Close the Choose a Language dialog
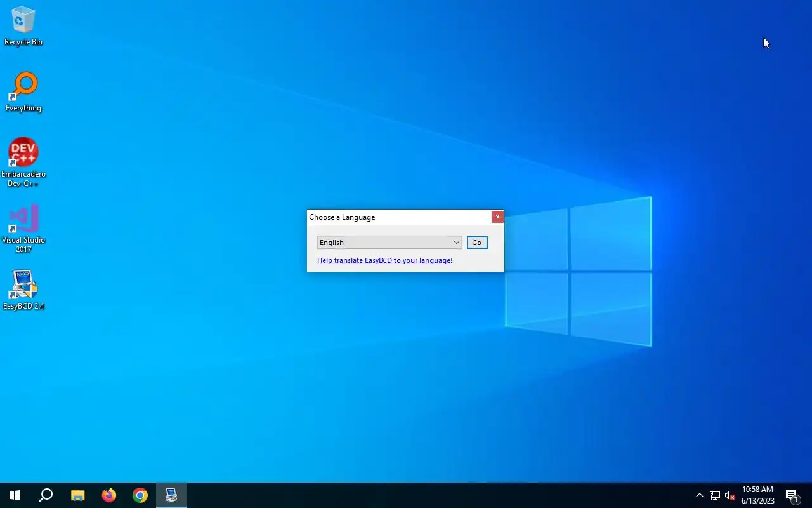The width and height of the screenshot is (812, 508). pyautogui.click(x=497, y=217)
